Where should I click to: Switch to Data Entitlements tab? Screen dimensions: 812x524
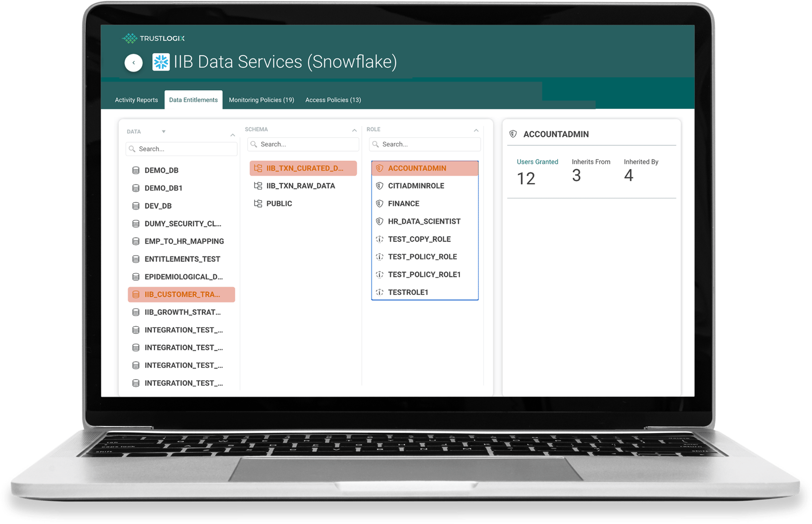[x=193, y=100]
